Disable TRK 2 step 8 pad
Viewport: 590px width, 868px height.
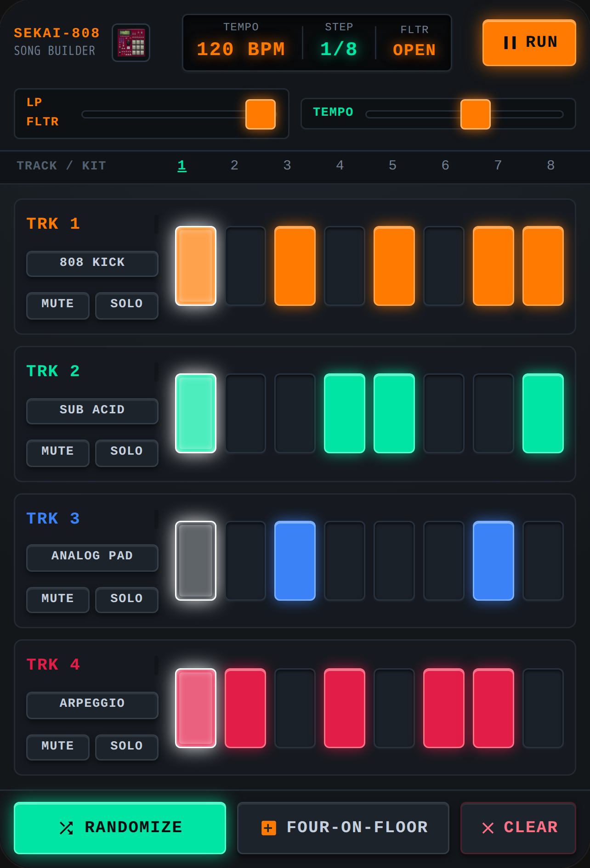click(x=543, y=413)
